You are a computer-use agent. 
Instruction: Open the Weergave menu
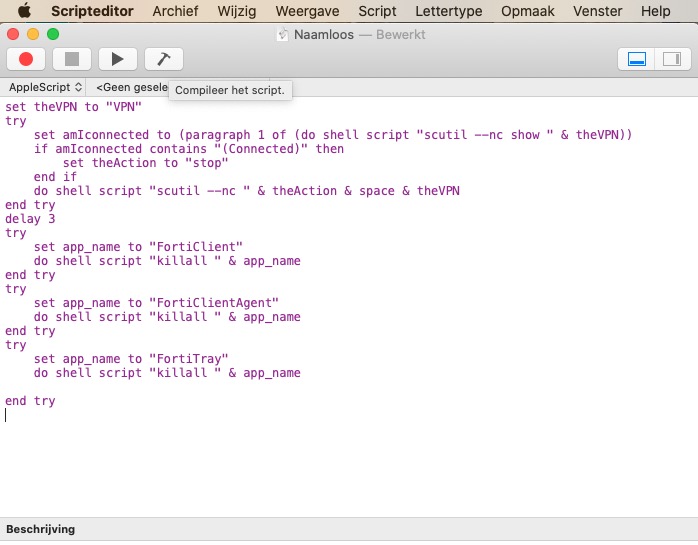pyautogui.click(x=308, y=11)
